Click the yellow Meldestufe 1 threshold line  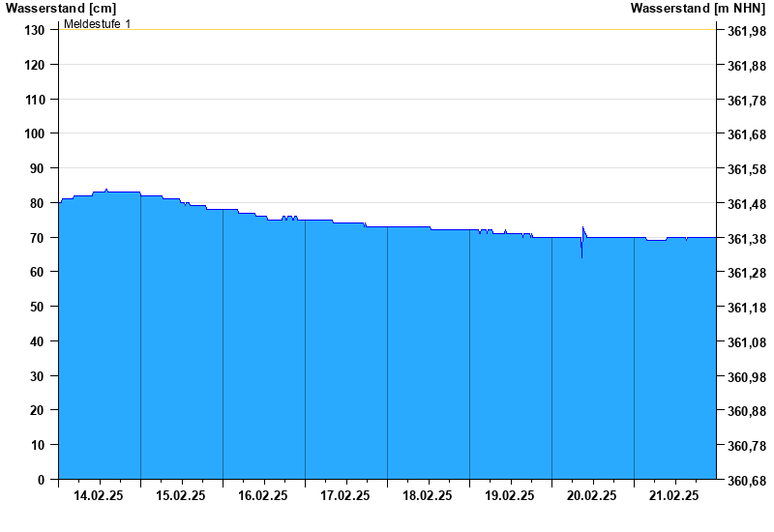click(x=387, y=30)
